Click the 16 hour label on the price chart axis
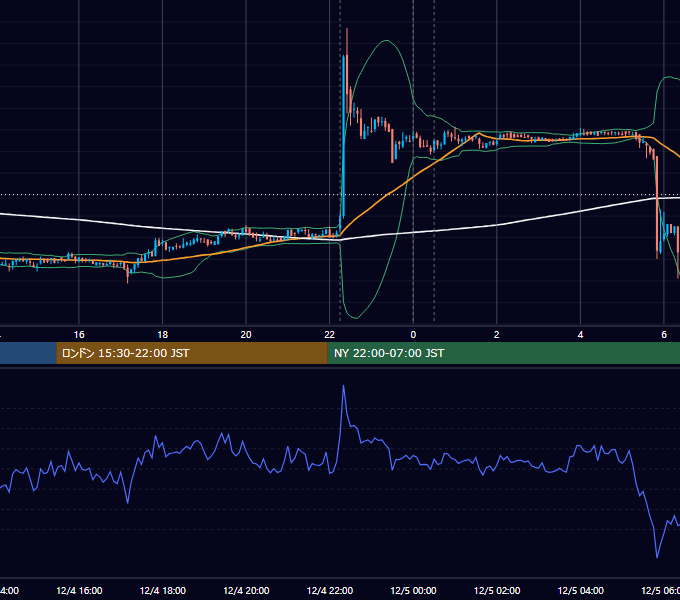680x600 pixels. click(x=79, y=335)
